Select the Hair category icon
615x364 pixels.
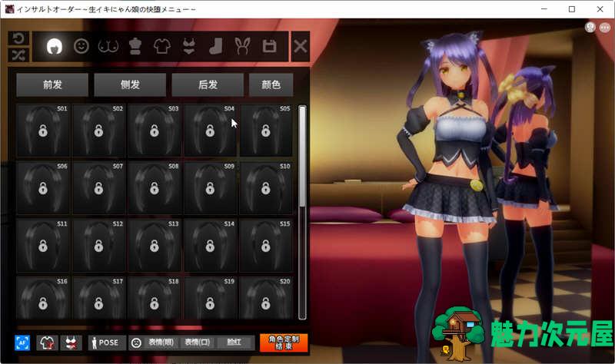55,46
